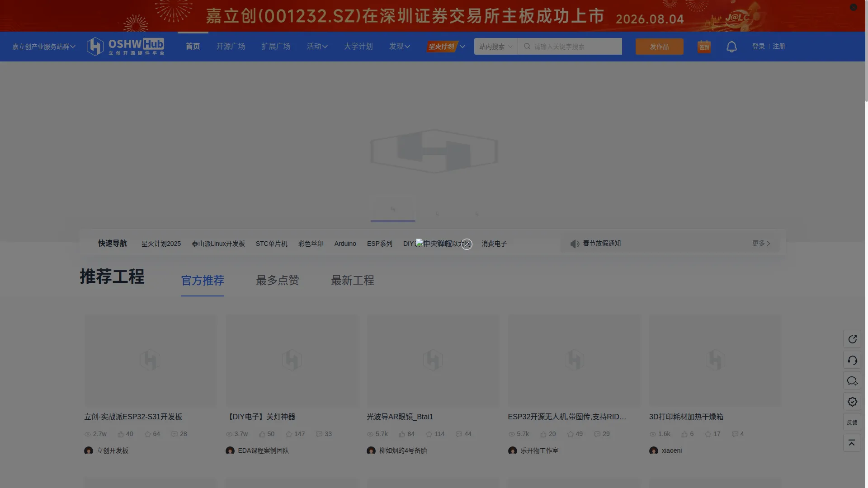
Task: Open customer service headset icon
Action: coord(852,360)
